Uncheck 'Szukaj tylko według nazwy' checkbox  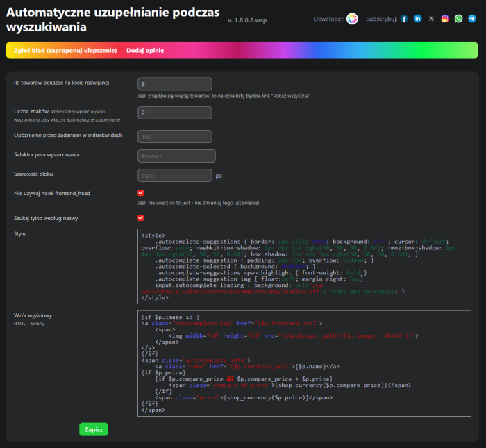click(x=141, y=217)
